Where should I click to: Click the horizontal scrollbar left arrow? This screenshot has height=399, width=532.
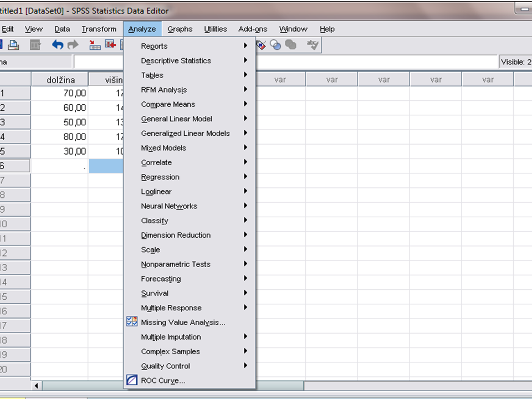(x=37, y=386)
